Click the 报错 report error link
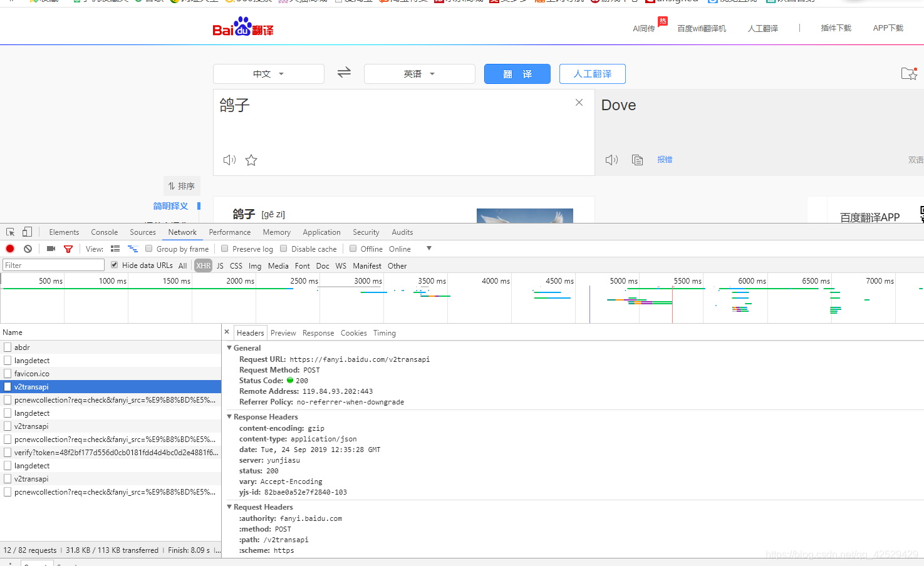 click(x=665, y=160)
